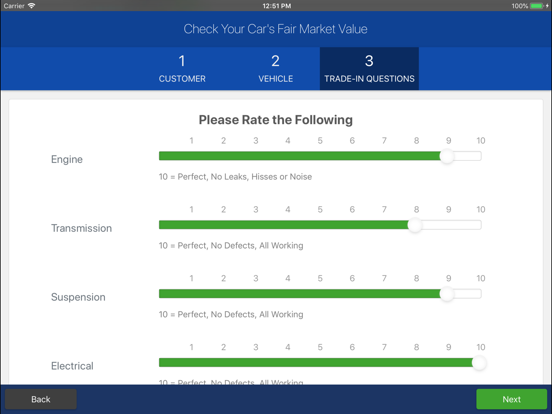Click the unfilled end of Transmission track
Viewport: 552px width, 414px height.
(452, 225)
